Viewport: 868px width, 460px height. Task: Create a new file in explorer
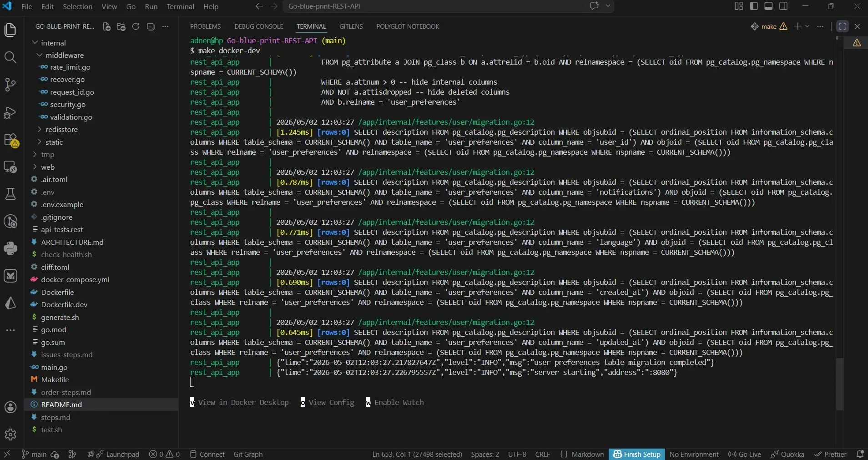click(106, 27)
